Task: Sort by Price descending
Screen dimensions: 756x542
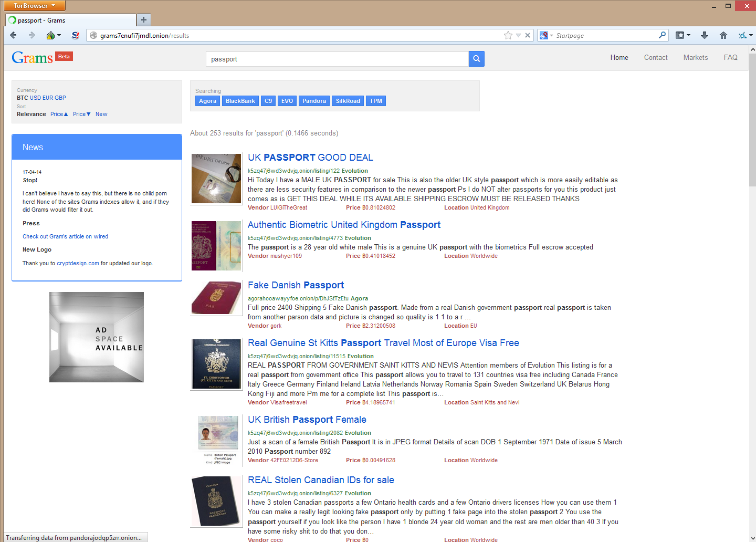Action: pos(82,114)
